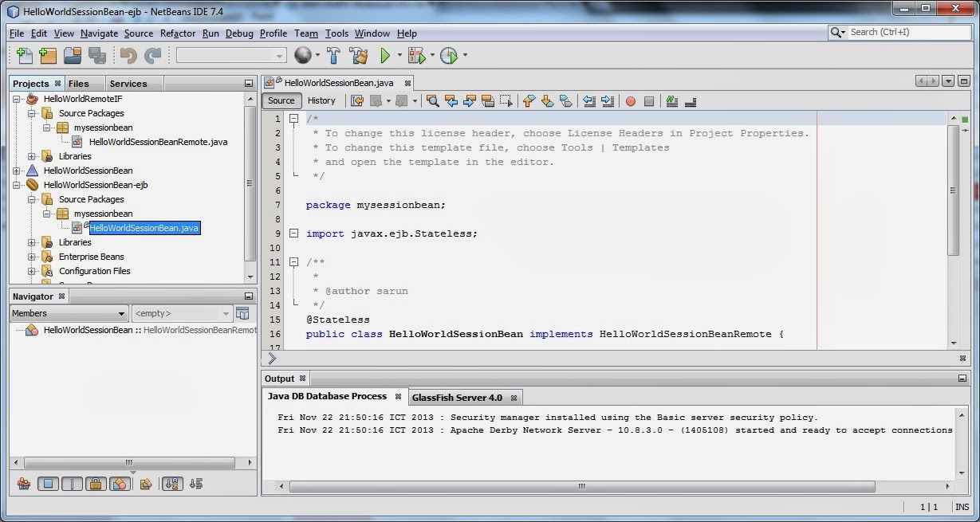Screen dimensions: 980x522
Task: Click the History button above the editor
Action: [x=322, y=100]
